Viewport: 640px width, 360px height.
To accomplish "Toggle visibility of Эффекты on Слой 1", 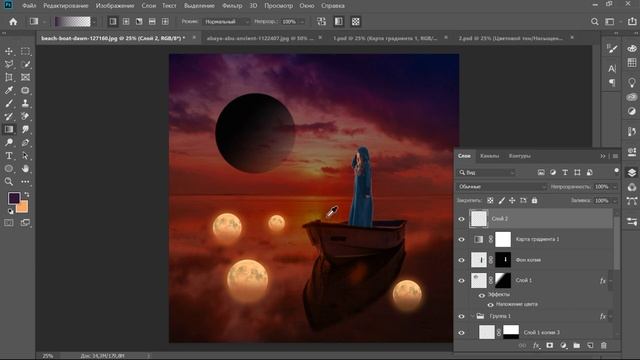I will point(482,295).
